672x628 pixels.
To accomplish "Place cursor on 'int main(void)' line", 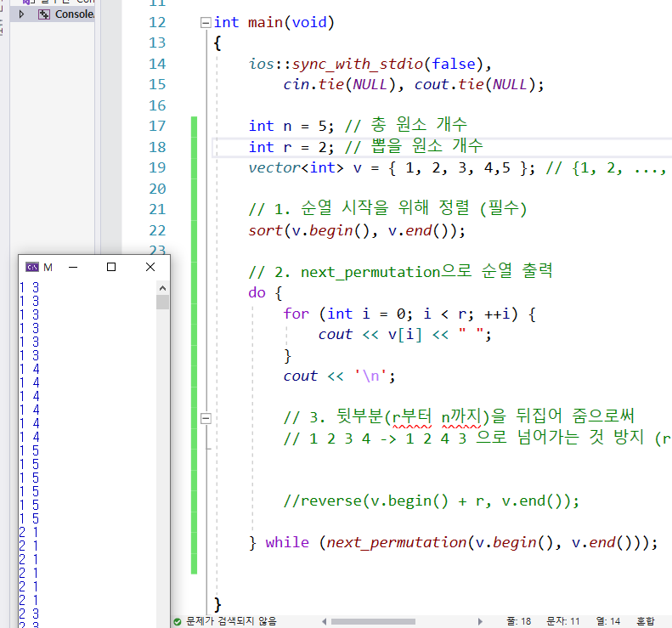I will tap(274, 22).
